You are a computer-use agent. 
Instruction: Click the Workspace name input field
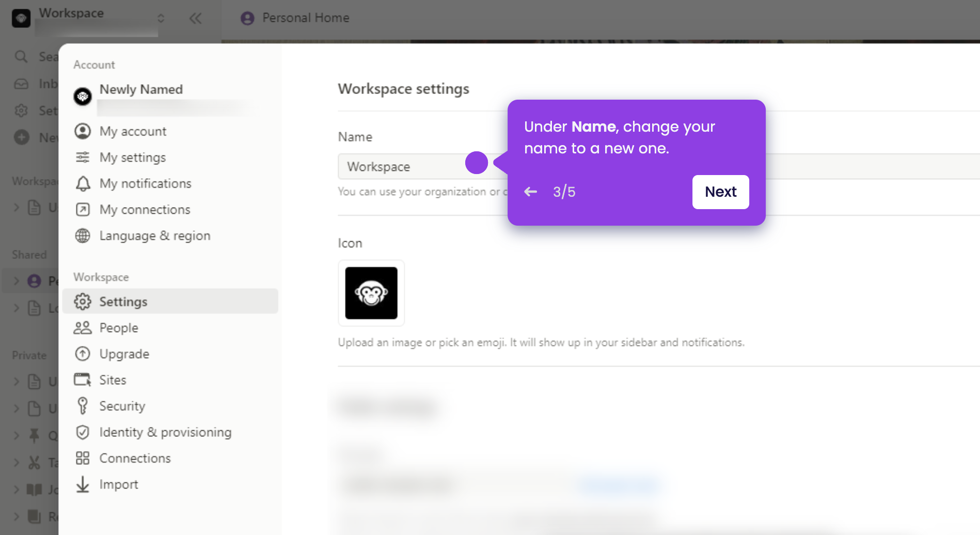403,166
